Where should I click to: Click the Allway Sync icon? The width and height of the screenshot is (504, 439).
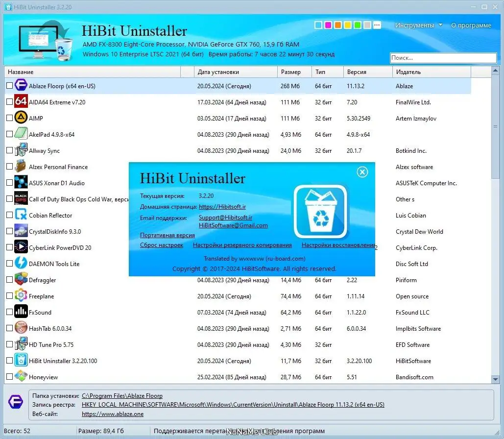21,150
